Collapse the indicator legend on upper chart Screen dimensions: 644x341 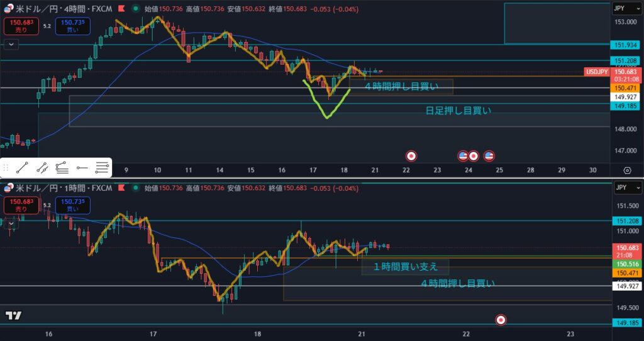(11, 44)
